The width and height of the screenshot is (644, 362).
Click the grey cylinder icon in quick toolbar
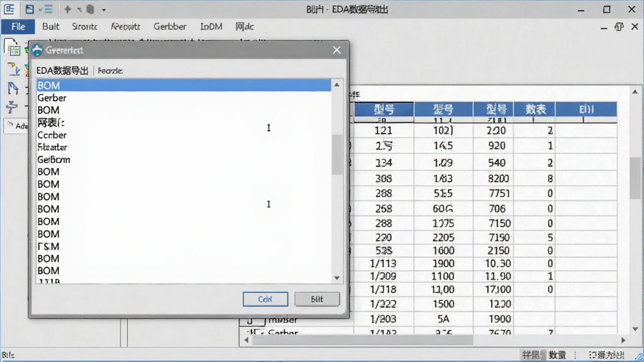[x=91, y=9]
